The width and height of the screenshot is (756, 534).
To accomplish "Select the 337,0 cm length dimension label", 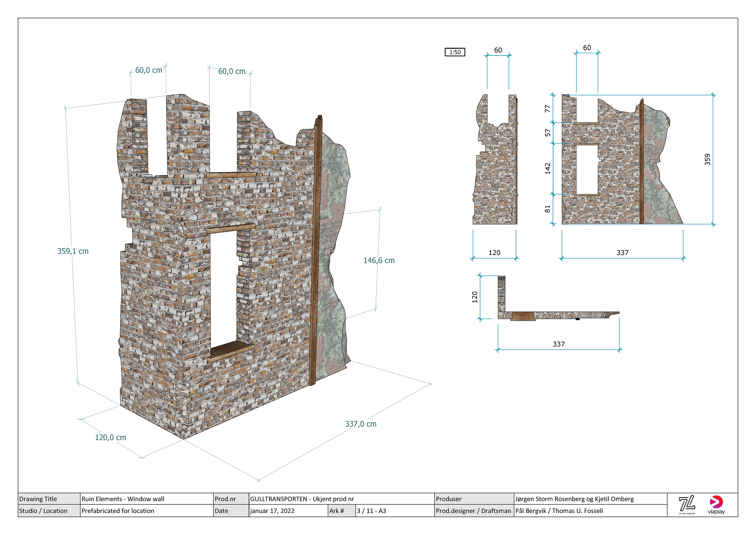I will [360, 424].
